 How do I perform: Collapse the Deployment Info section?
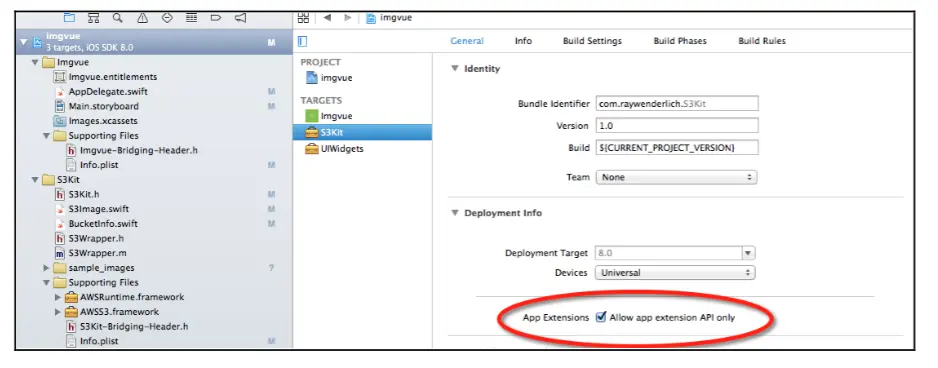click(455, 213)
